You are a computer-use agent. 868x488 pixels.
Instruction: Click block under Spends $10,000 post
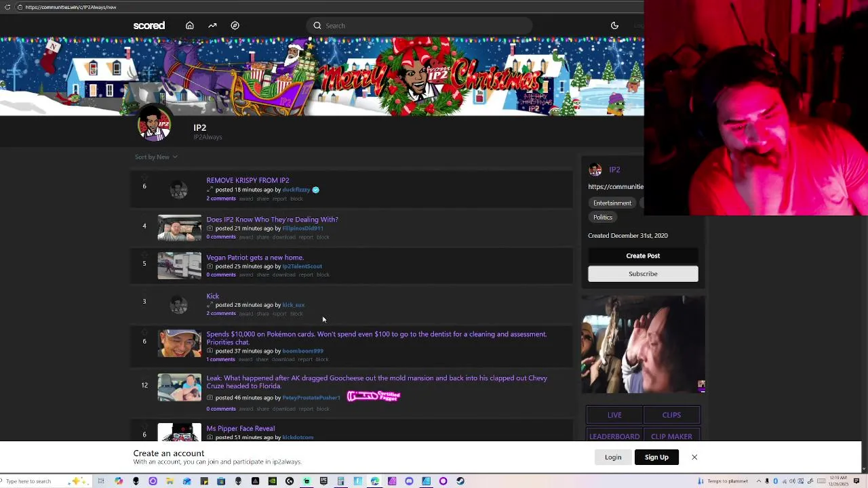tap(322, 359)
